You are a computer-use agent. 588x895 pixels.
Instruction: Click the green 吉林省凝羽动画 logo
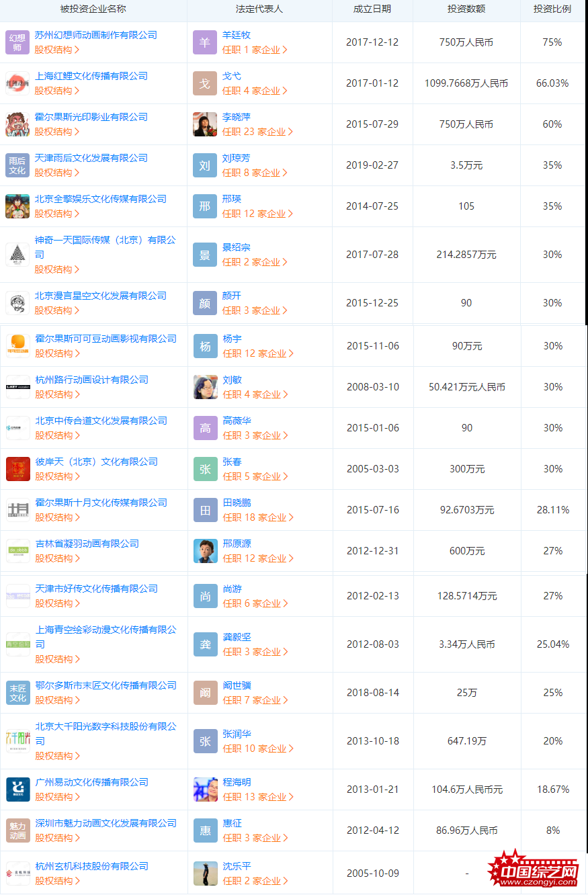pos(18,551)
